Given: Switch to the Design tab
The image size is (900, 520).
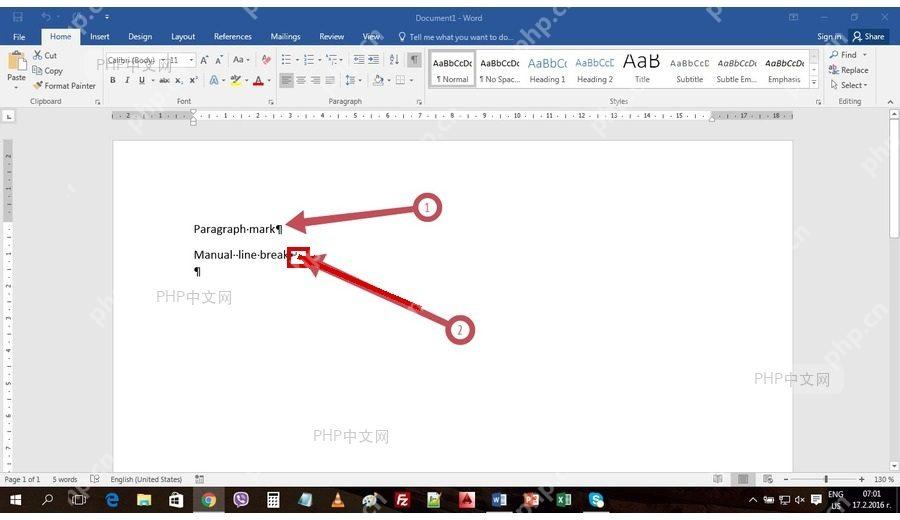Looking at the screenshot, I should pyautogui.click(x=140, y=36).
